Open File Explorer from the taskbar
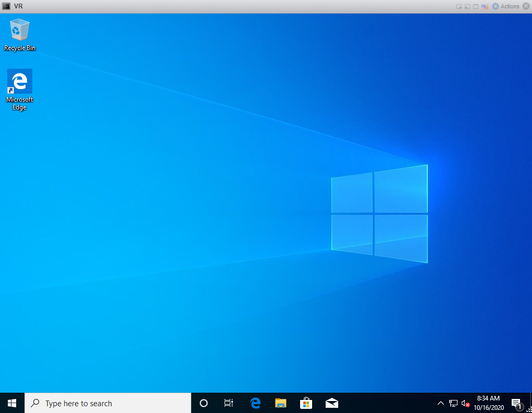The image size is (532, 413). point(280,403)
